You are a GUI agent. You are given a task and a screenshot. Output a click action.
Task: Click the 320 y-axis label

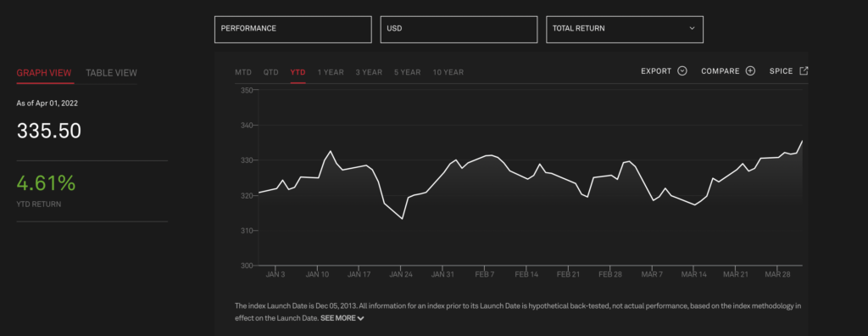click(x=247, y=196)
